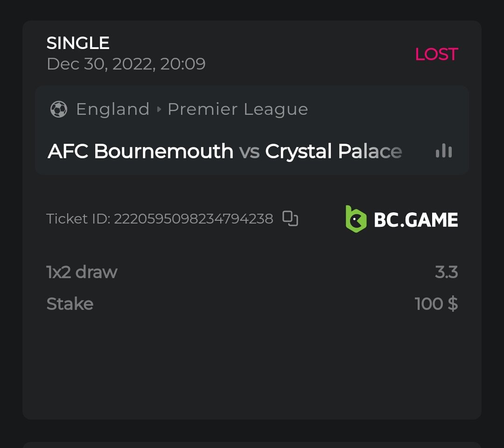Open match statistics bar chart icon
Image resolution: width=504 pixels, height=448 pixels.
pos(443,151)
